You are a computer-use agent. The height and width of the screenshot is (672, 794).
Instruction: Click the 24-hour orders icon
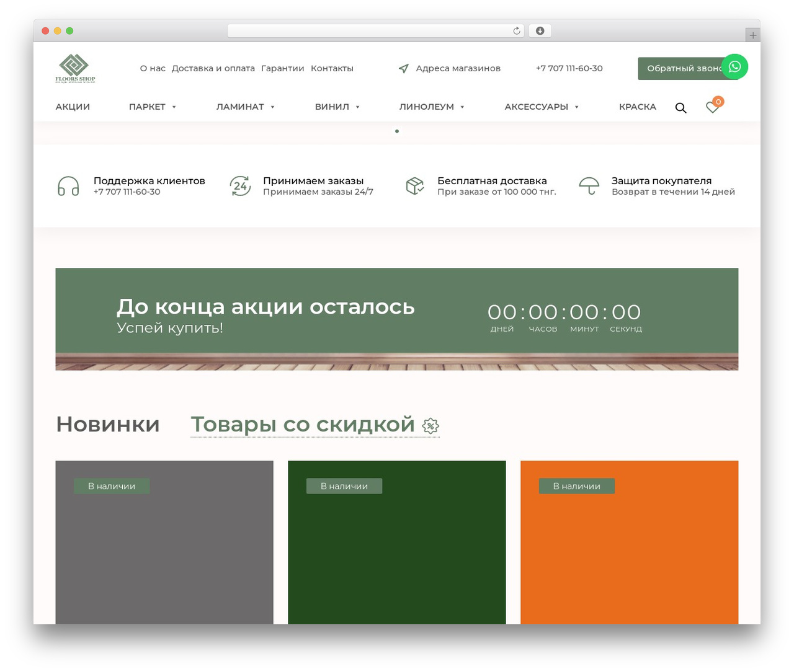[240, 186]
